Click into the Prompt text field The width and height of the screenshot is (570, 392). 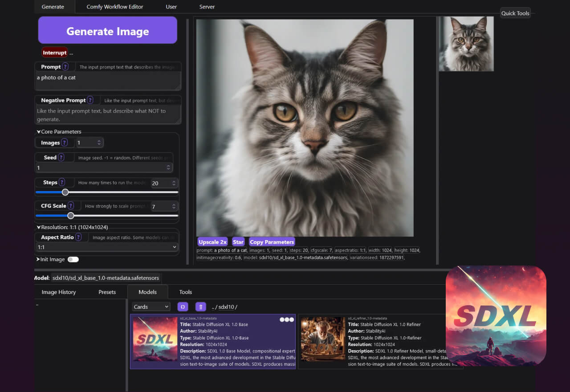[x=107, y=81]
